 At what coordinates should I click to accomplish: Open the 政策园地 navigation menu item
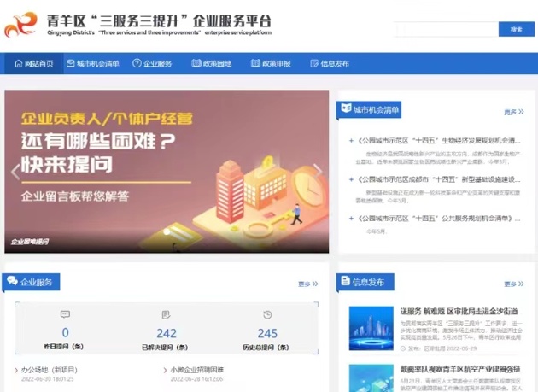212,64
